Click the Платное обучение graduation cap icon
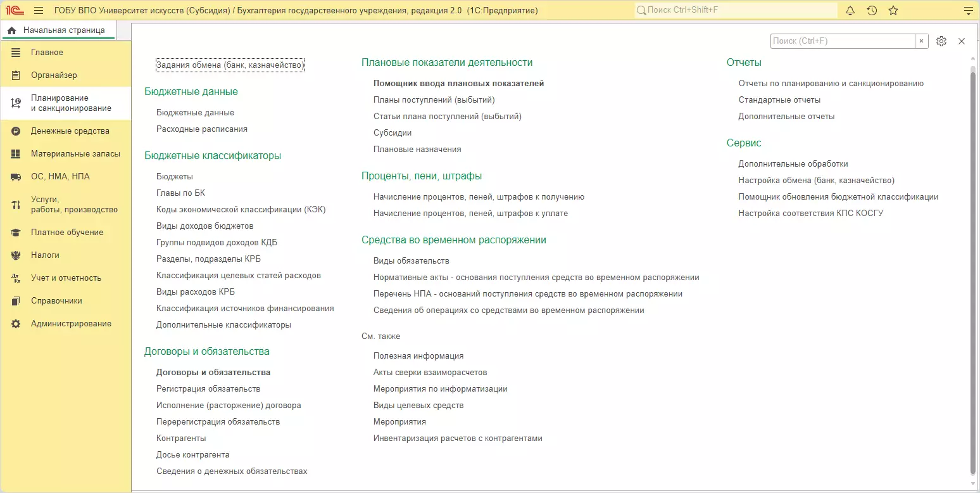Image resolution: width=980 pixels, height=493 pixels. 16,233
